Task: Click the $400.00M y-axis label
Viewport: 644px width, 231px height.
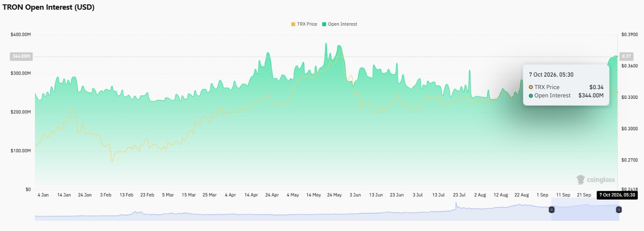Action: click(21, 34)
